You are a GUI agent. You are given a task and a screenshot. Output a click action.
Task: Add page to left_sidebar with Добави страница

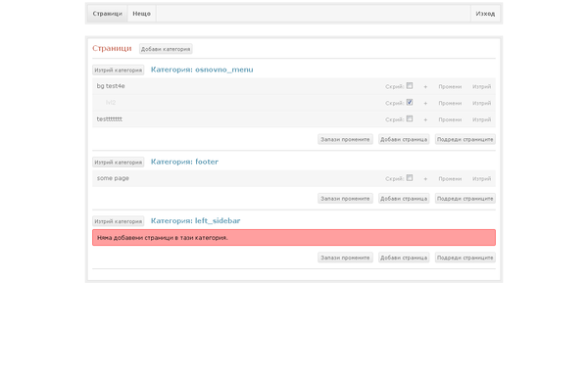tap(404, 258)
